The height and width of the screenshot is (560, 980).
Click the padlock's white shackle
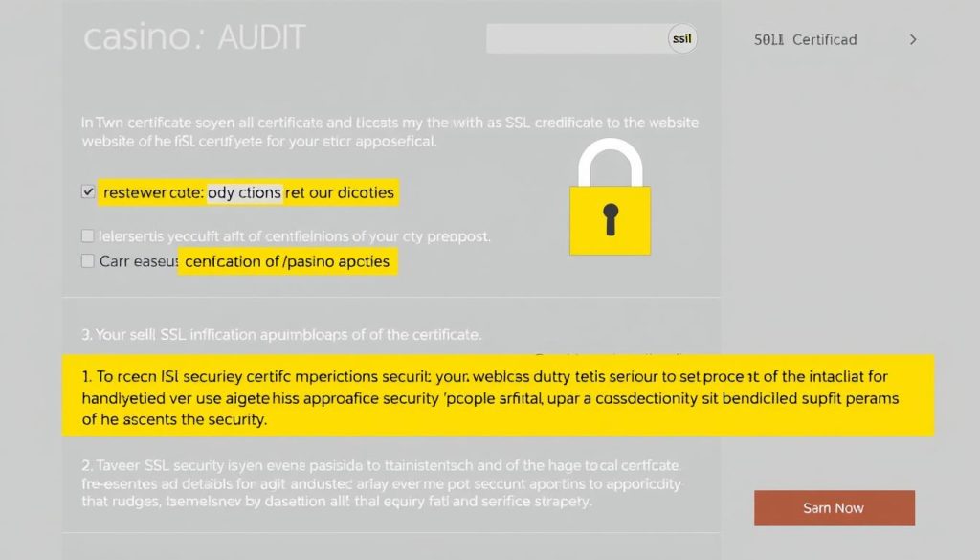(x=610, y=163)
